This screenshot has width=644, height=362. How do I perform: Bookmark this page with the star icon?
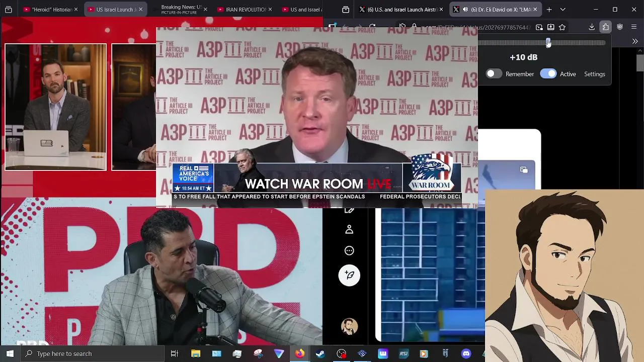562,27
